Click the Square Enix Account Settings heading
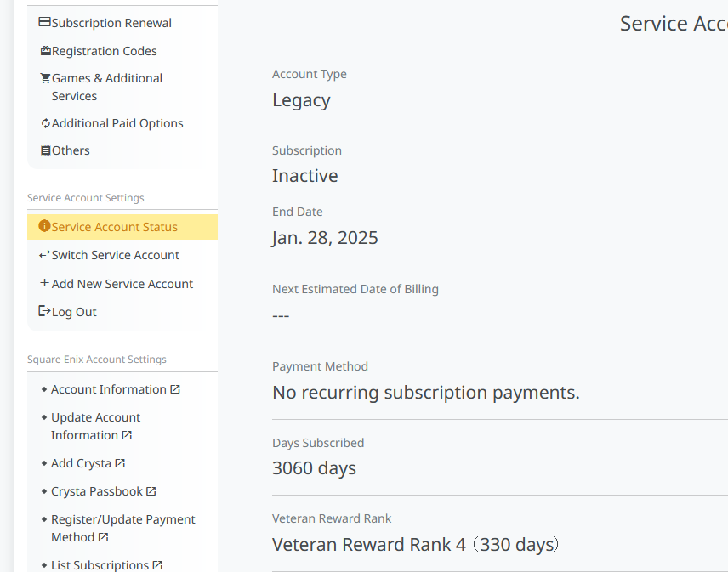Viewport: 728px width, 572px height. [x=97, y=360]
